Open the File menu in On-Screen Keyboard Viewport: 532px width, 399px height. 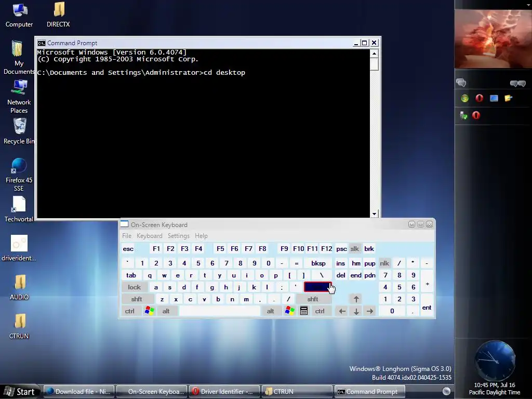(x=127, y=236)
